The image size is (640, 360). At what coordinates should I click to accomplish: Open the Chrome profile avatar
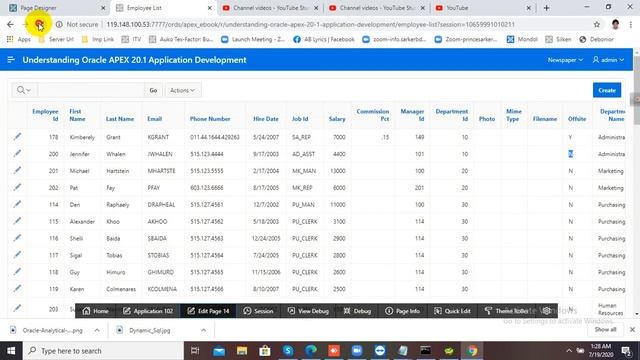coord(616,24)
